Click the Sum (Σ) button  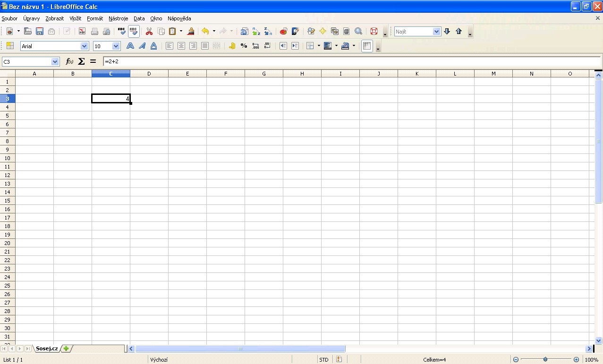coord(81,61)
